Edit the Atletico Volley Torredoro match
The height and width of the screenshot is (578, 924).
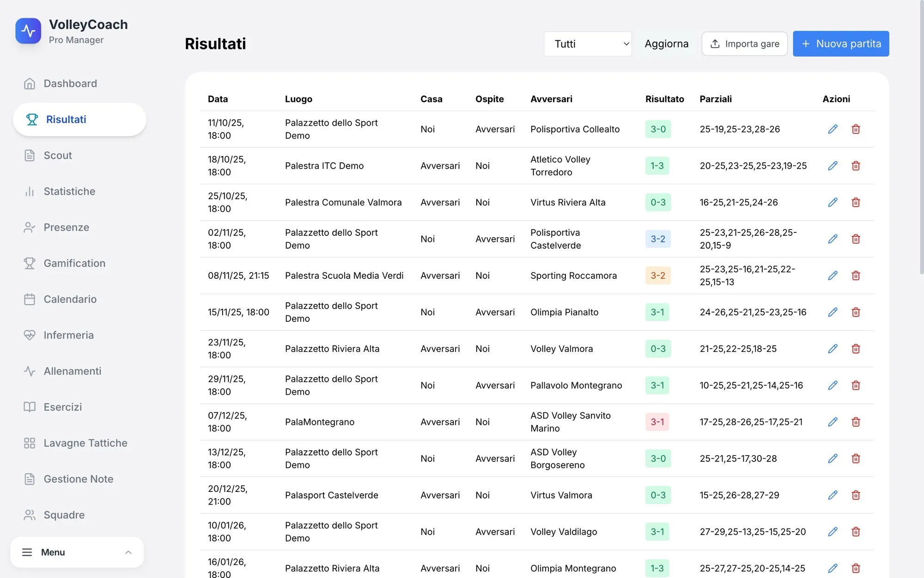833,166
